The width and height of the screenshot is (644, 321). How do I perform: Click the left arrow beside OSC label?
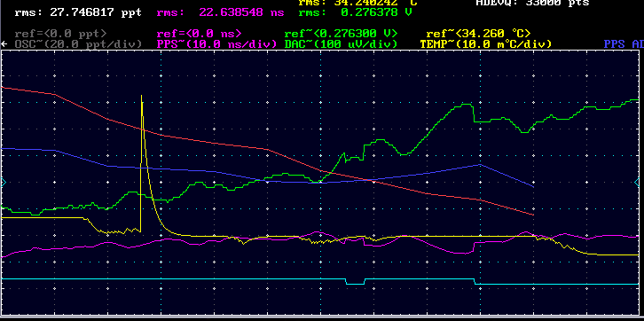(x=4, y=44)
